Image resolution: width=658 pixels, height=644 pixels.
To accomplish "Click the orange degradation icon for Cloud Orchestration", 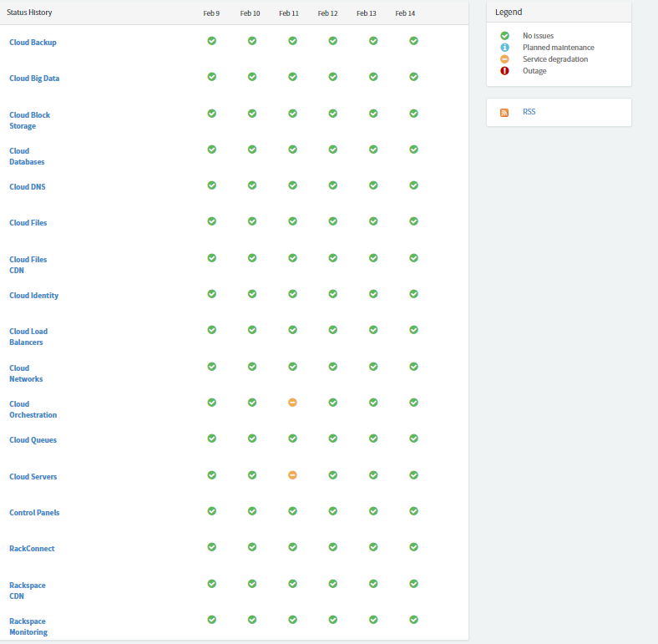I will 292,403.
